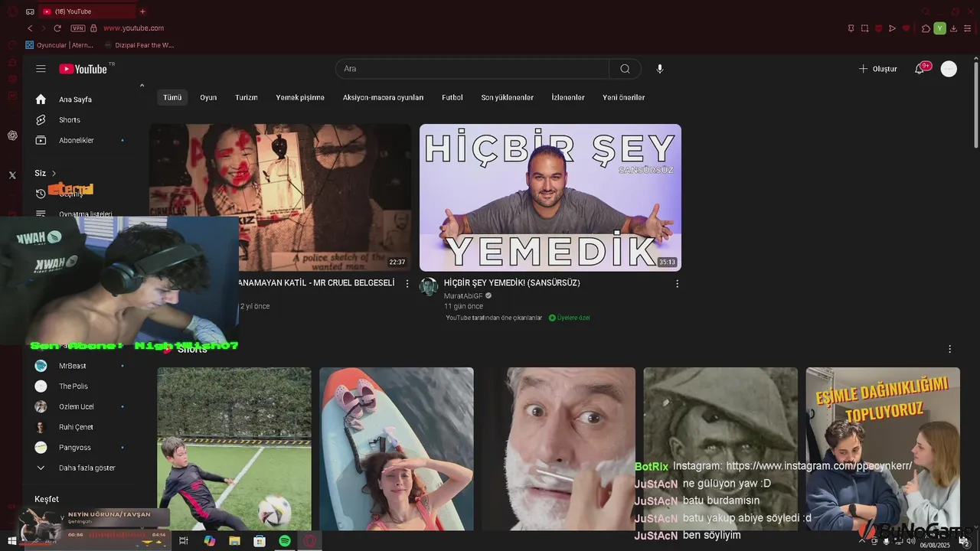Play the football kid Shorts thumbnail
The width and height of the screenshot is (980, 551).
(234, 448)
